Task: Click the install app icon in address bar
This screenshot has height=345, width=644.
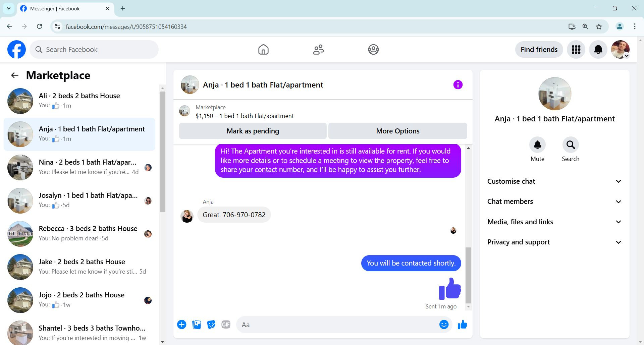Action: tap(572, 26)
